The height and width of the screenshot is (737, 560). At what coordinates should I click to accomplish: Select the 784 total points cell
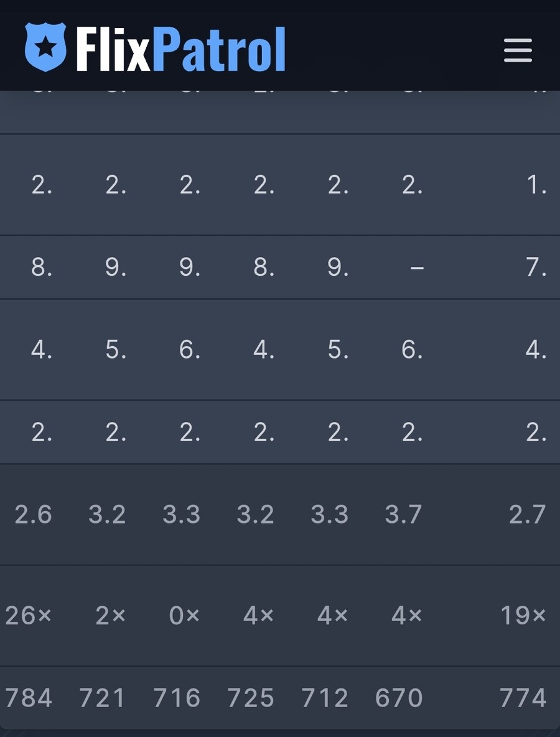(x=29, y=698)
